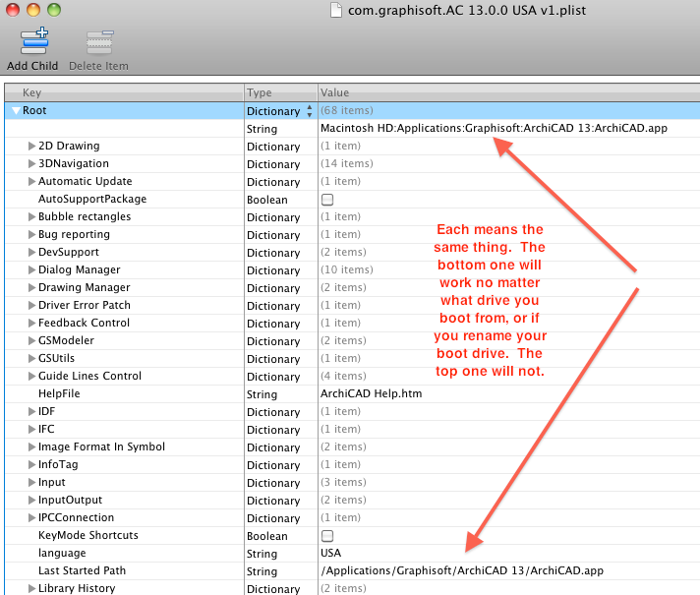Click the (10 items) Dialog Manager value
This screenshot has width=700, height=595.
click(x=347, y=269)
